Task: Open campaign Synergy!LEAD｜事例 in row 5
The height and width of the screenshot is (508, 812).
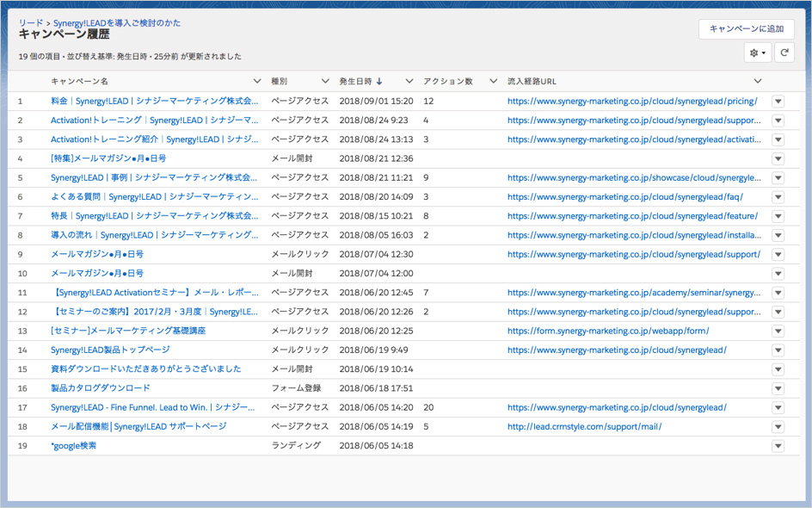Action: [x=154, y=177]
